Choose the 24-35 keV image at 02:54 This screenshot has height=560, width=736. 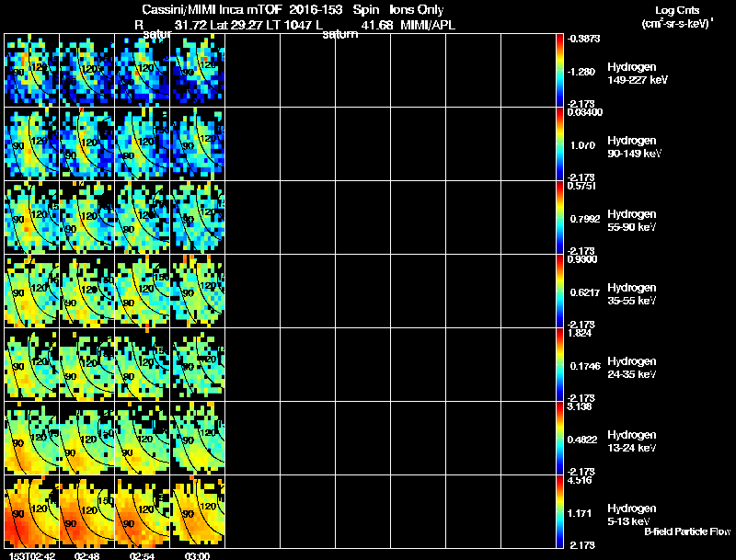(143, 365)
